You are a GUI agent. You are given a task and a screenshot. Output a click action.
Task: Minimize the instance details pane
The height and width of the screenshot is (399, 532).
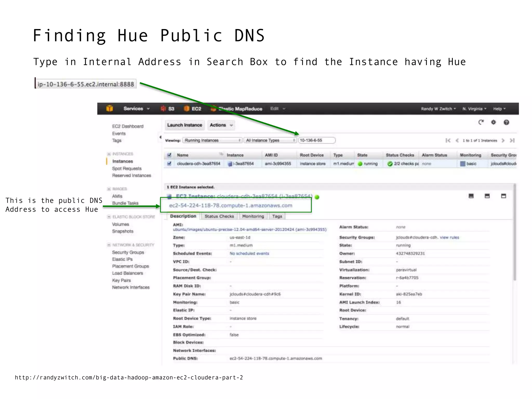tap(471, 196)
